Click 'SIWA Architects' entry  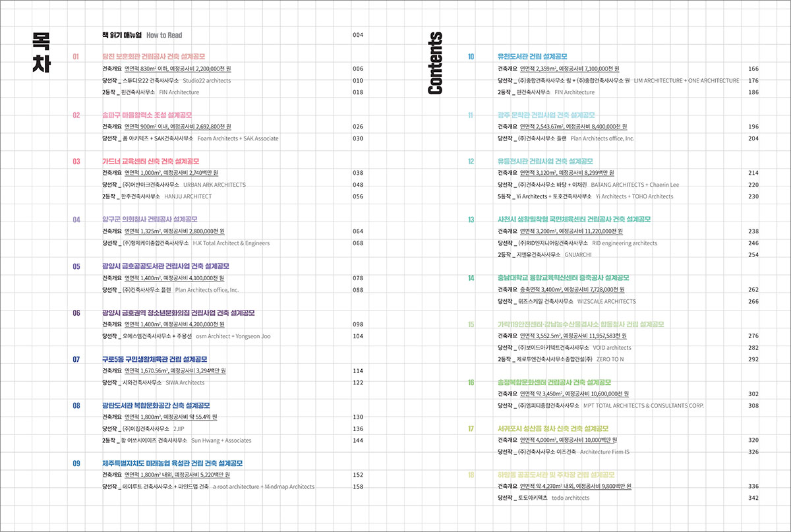(185, 382)
